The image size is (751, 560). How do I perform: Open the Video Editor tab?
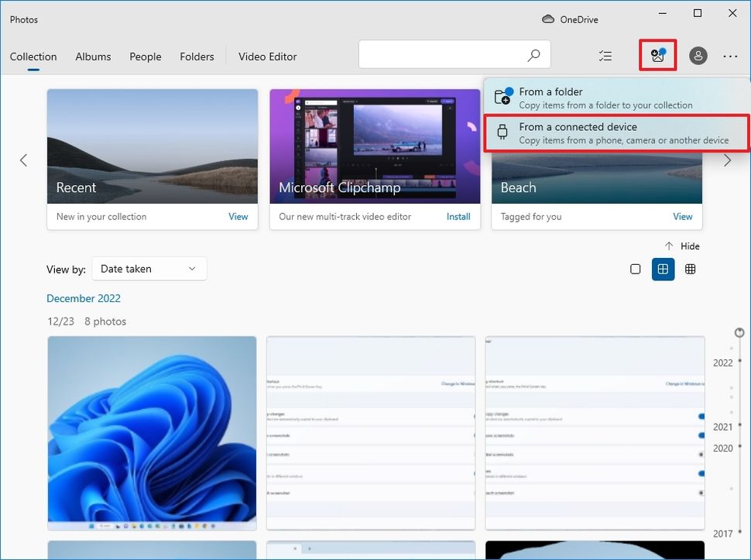[267, 57]
